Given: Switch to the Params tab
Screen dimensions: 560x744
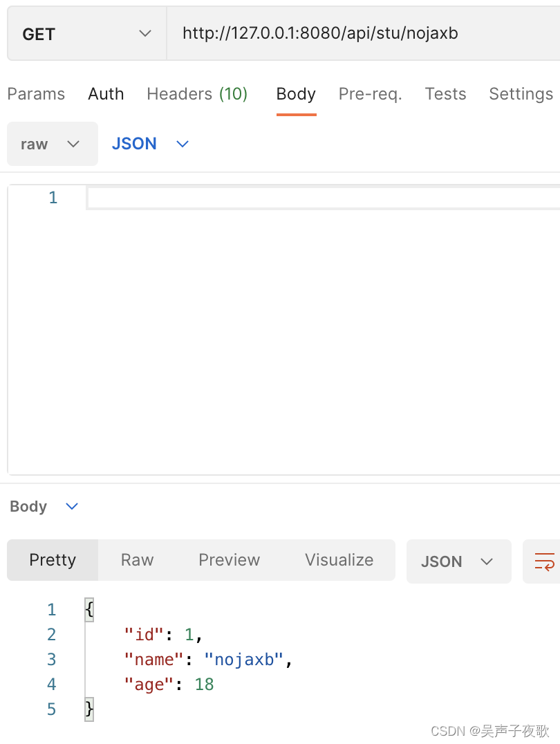Looking at the screenshot, I should coord(36,94).
